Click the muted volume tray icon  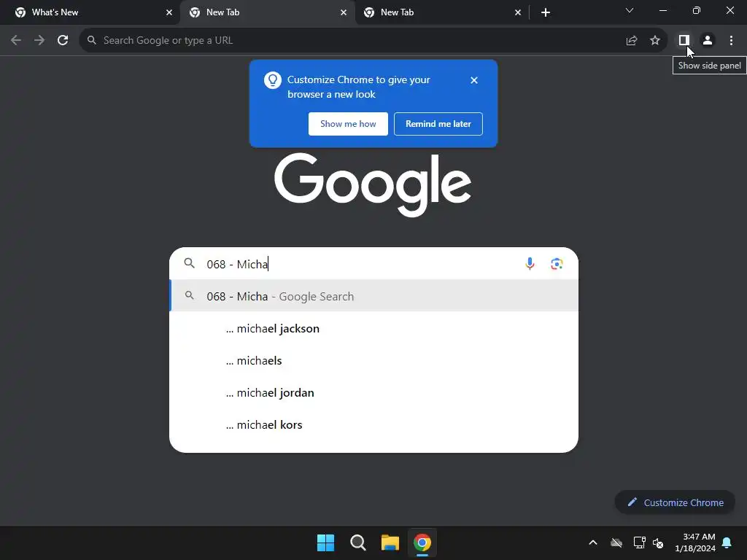658,542
